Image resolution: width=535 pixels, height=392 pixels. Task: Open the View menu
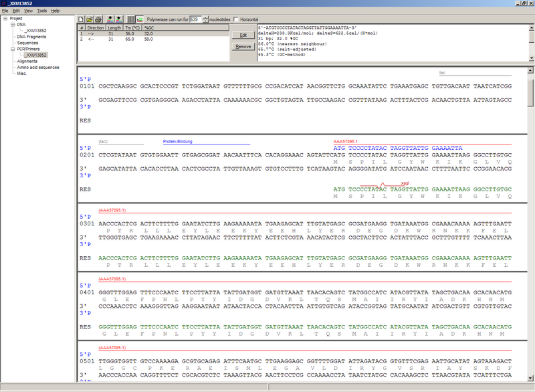(28, 11)
